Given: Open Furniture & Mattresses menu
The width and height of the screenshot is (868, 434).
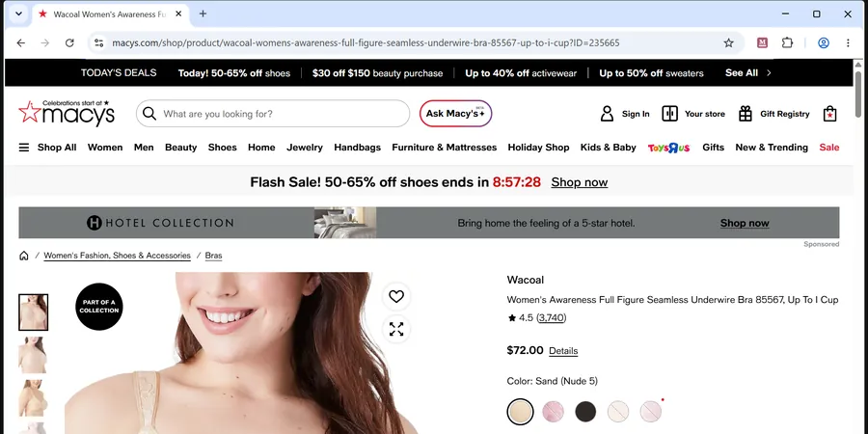Looking at the screenshot, I should click(445, 148).
